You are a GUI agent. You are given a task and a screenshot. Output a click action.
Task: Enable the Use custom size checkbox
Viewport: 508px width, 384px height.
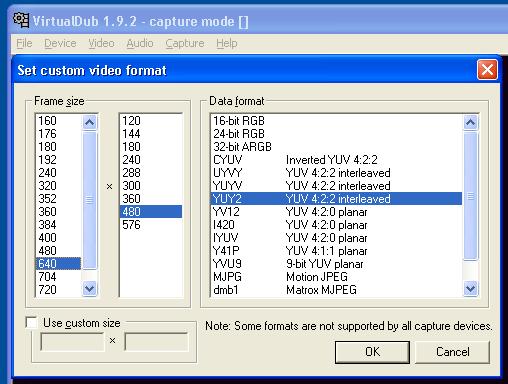[32, 323]
